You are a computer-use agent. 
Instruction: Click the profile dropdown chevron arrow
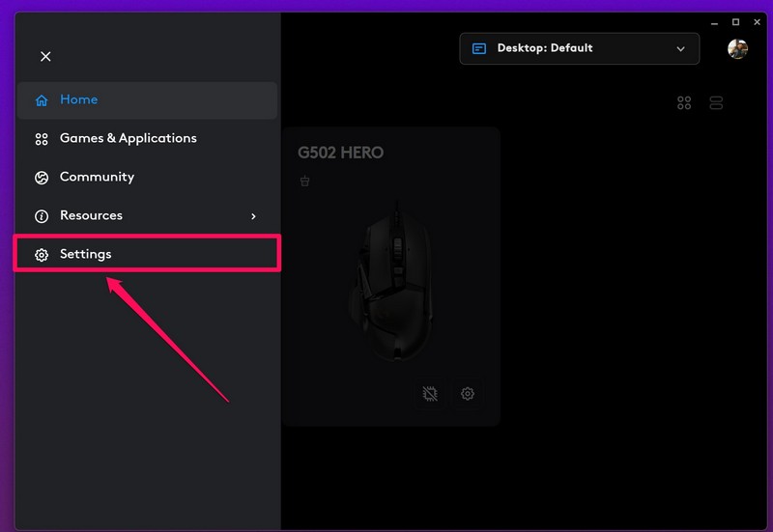(x=681, y=49)
